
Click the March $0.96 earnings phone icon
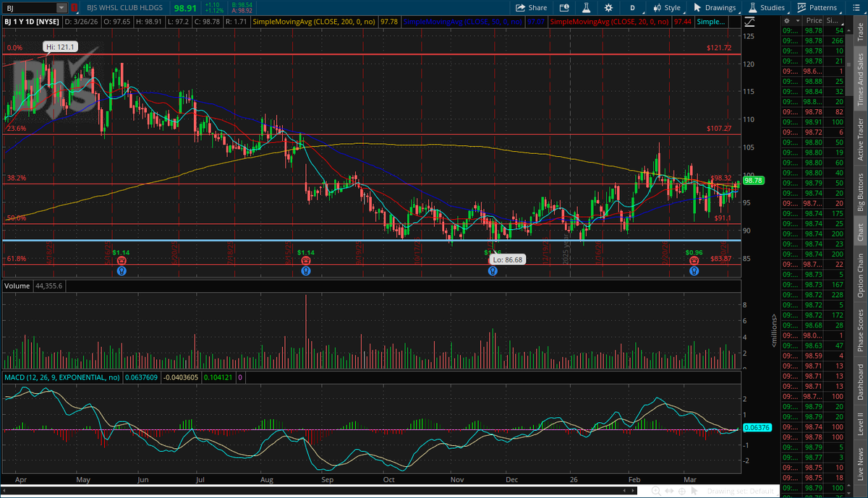click(694, 260)
